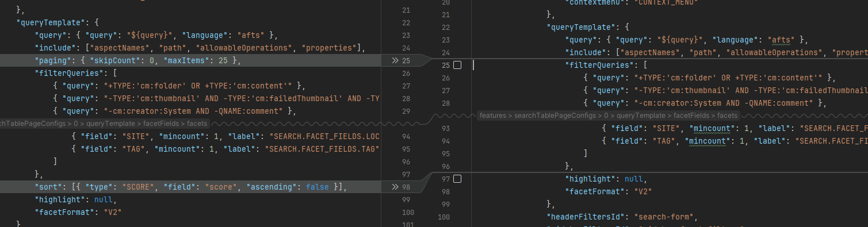The image size is (868, 227).
Task: Open the features breadcrumb in the right pane
Action: point(493,116)
